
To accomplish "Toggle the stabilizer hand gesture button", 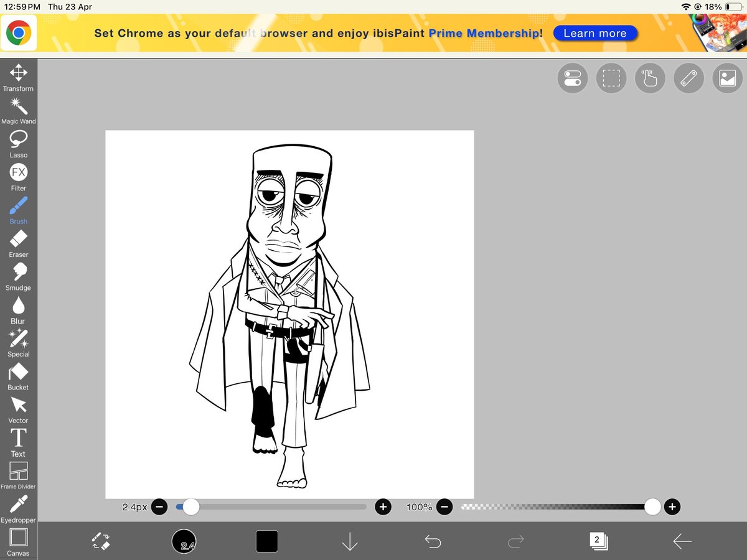I will coord(651,78).
